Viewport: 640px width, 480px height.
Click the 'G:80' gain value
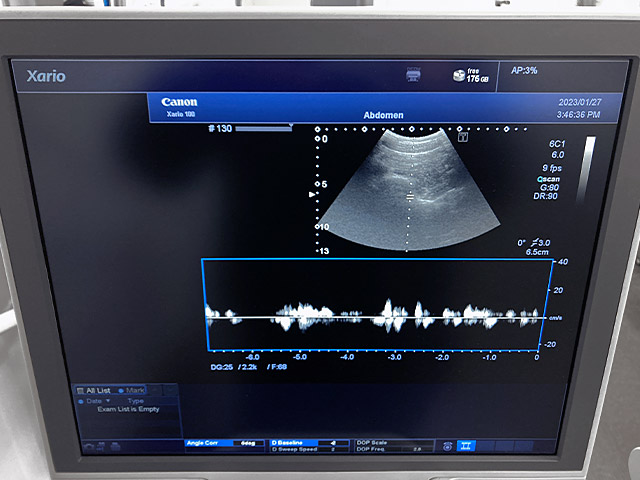pos(549,187)
